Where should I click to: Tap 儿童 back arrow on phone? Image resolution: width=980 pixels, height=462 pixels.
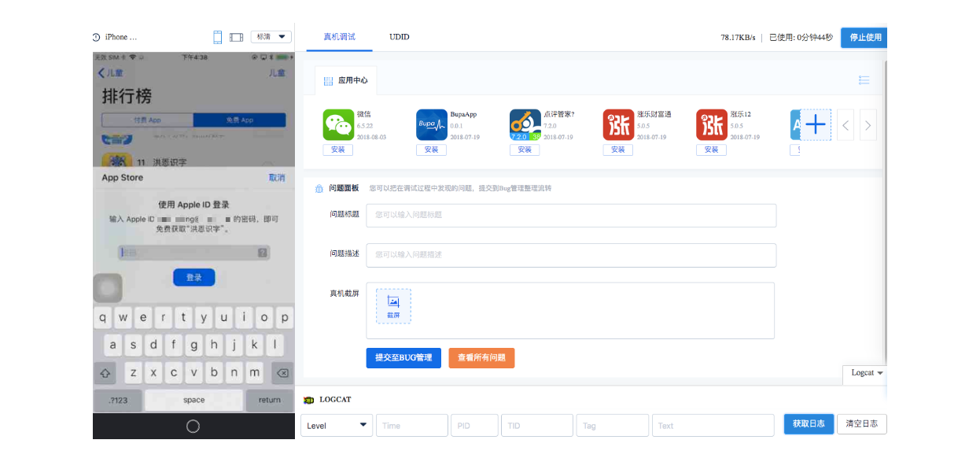[x=110, y=72]
